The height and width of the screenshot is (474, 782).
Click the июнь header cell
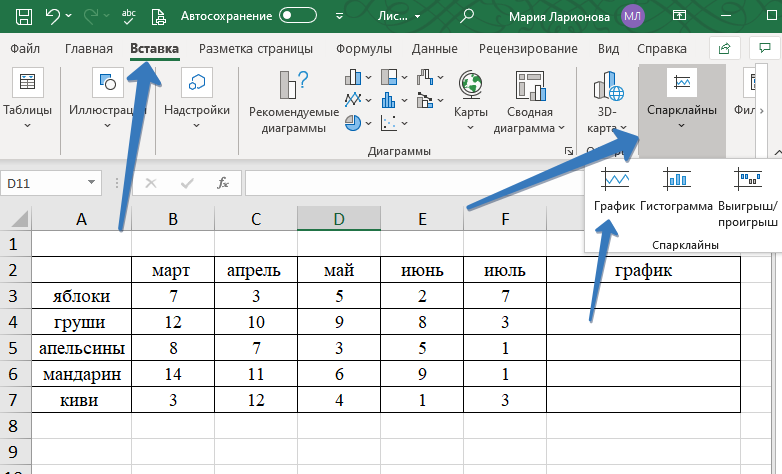pyautogui.click(x=422, y=270)
